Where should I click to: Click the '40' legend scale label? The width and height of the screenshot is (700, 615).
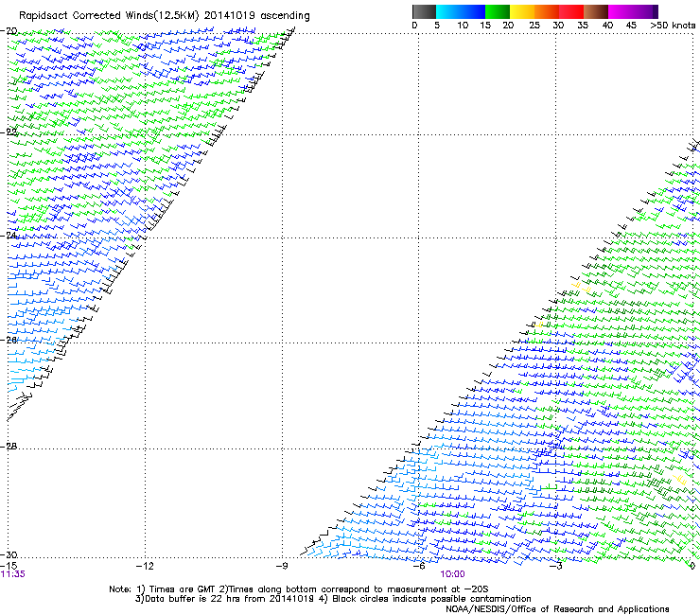tap(607, 26)
